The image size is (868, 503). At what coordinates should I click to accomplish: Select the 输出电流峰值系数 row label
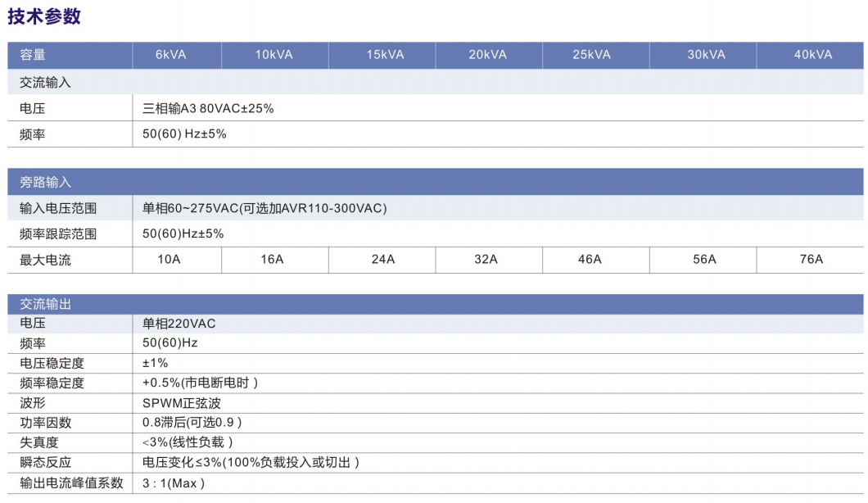71,483
